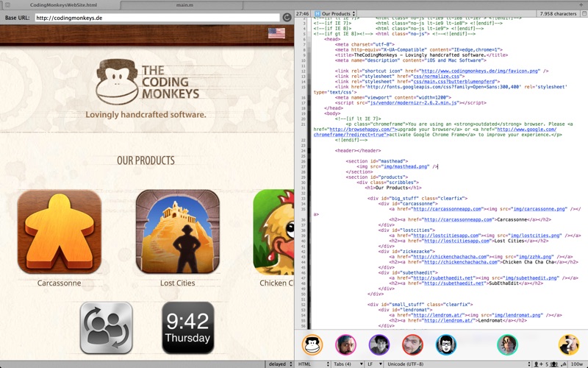This screenshot has height=368, width=588.
Task: Switch to the main.m tab
Action: [184, 5]
